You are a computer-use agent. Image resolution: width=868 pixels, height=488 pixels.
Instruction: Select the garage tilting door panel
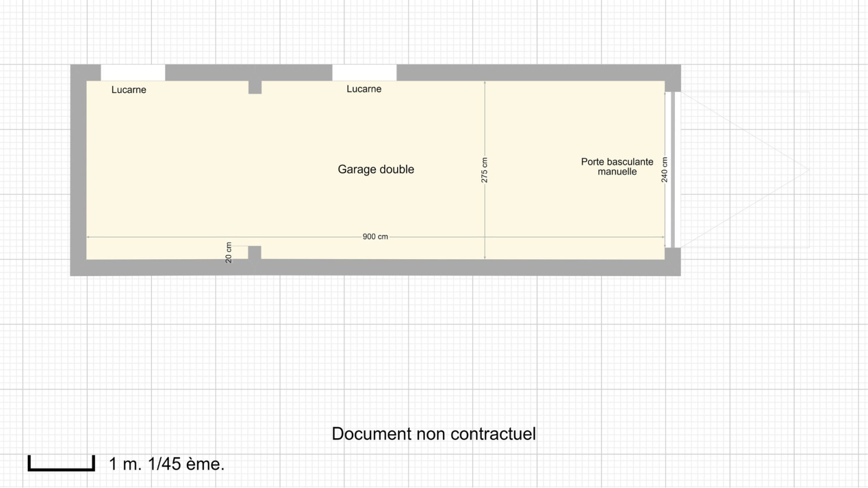point(673,170)
